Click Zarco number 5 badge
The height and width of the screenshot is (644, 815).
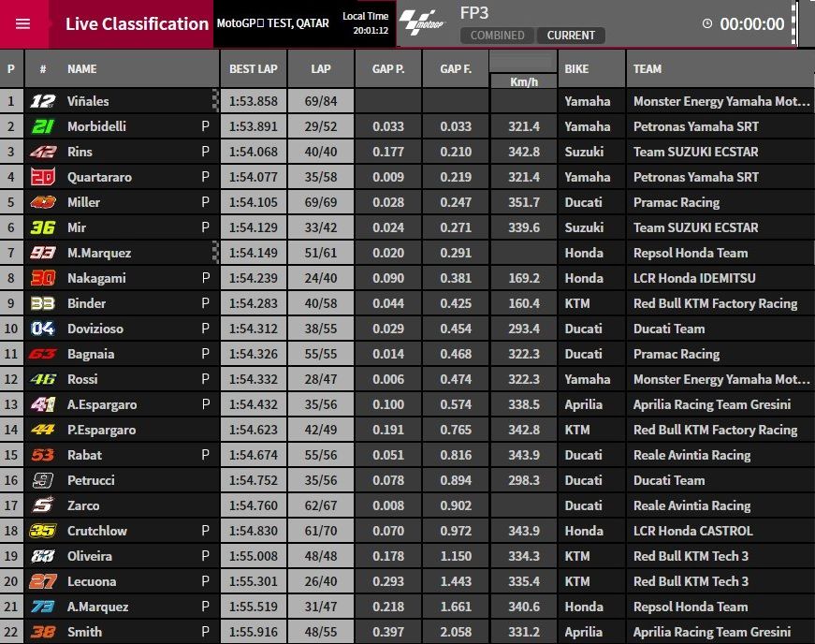click(43, 505)
